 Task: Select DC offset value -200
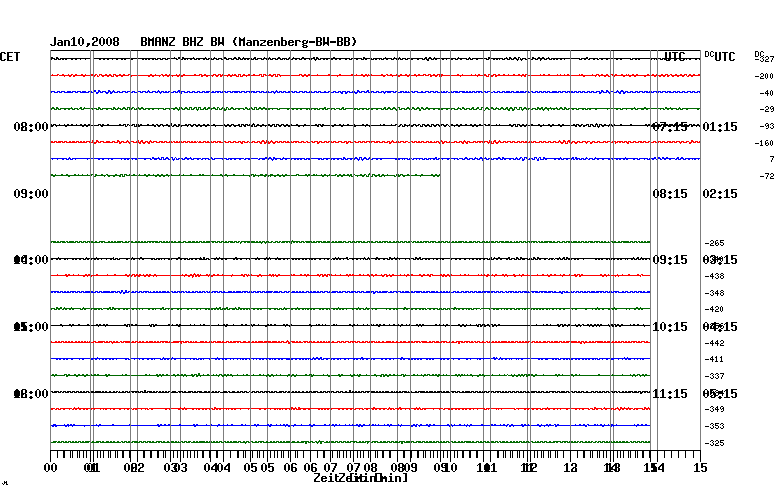tap(764, 76)
